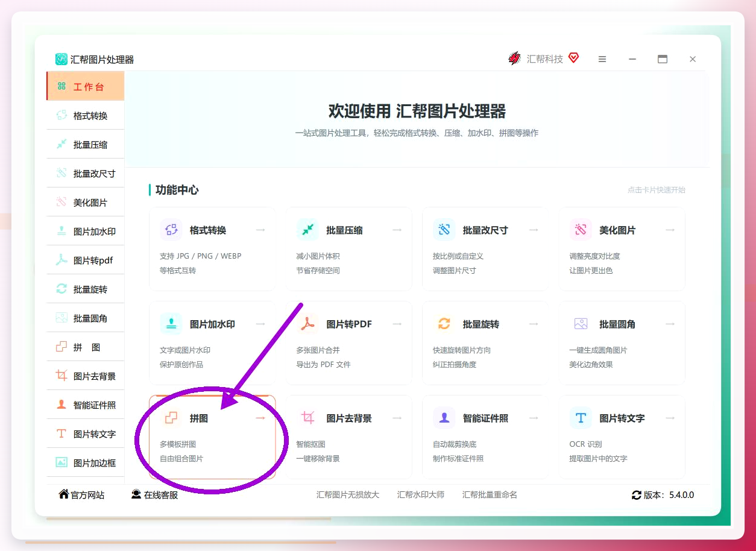Click the 图片转PDF card icon
Viewport: 756px width, 551px height.
pyautogui.click(x=307, y=324)
